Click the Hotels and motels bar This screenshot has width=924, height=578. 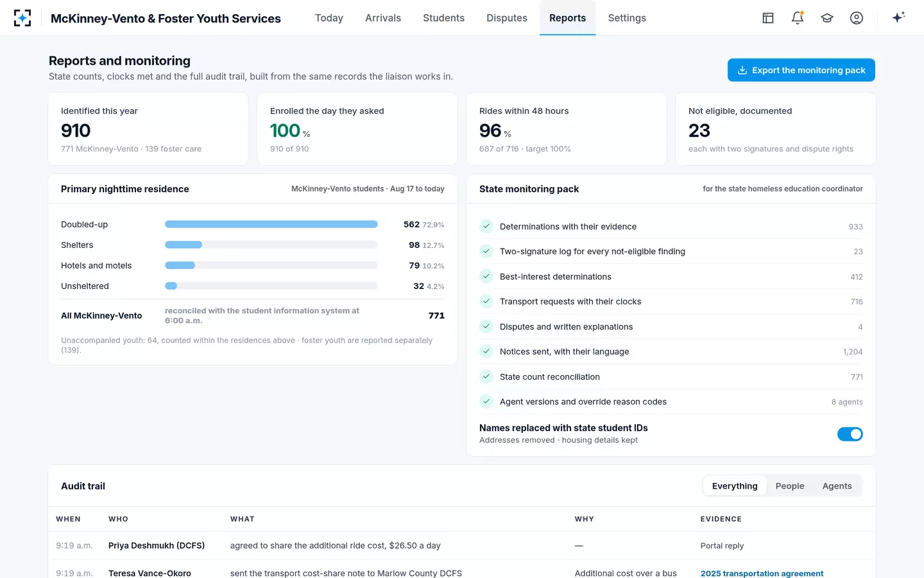tap(271, 265)
